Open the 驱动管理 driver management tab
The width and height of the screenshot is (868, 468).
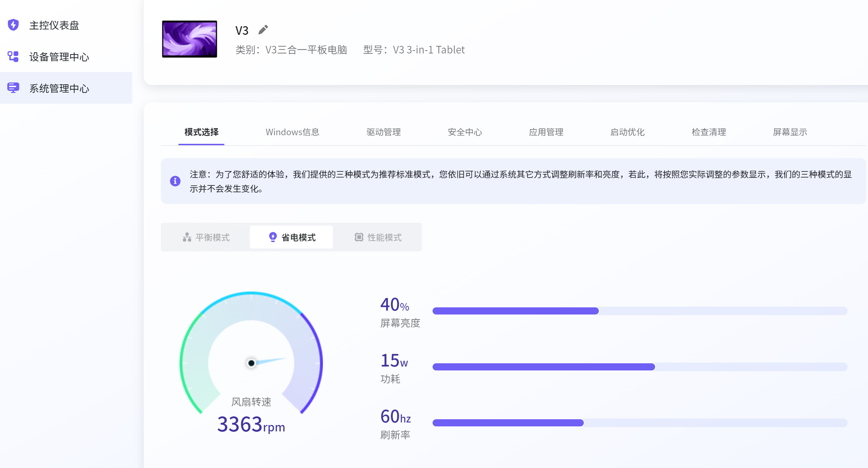383,132
